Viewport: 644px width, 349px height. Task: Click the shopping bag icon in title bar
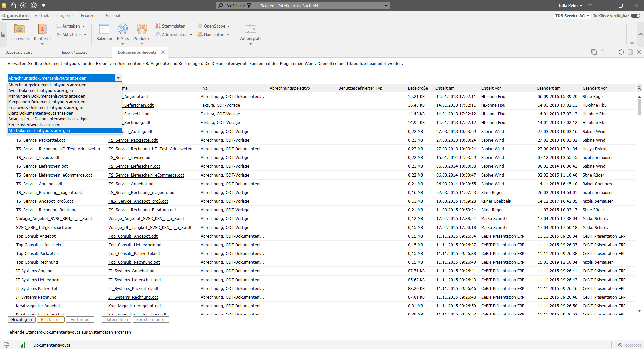point(13,5)
